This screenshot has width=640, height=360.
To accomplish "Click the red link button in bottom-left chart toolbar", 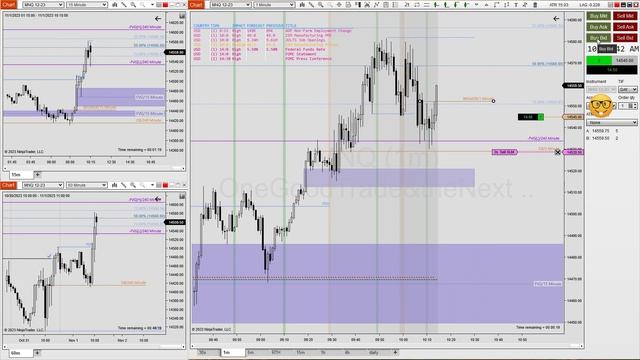I will click(165, 185).
